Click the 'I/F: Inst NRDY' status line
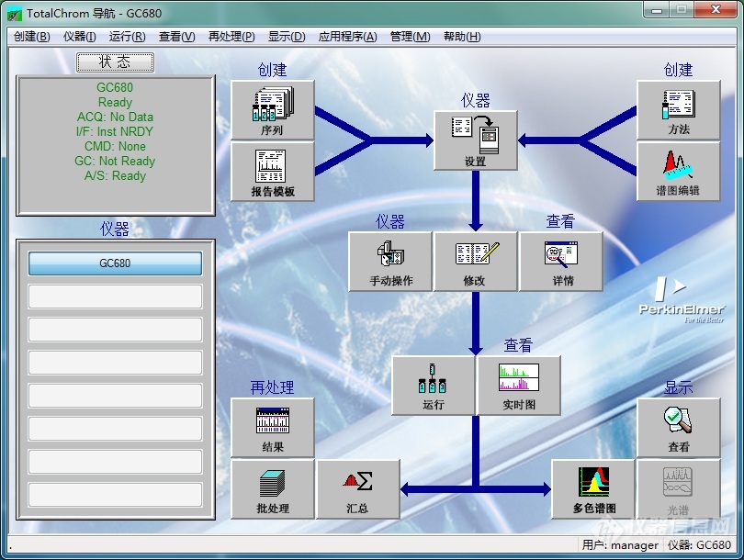This screenshot has width=744, height=560. pyautogui.click(x=115, y=132)
